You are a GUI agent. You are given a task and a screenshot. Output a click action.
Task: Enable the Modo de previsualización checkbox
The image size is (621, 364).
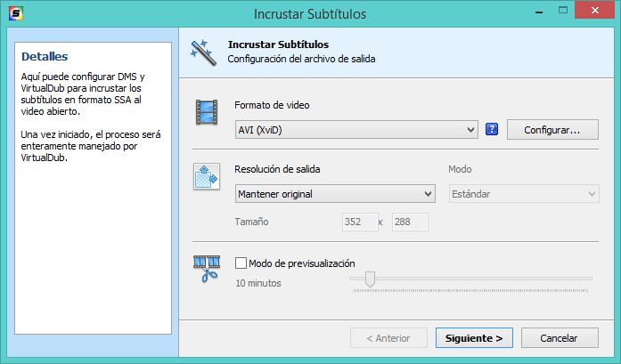coord(241,263)
